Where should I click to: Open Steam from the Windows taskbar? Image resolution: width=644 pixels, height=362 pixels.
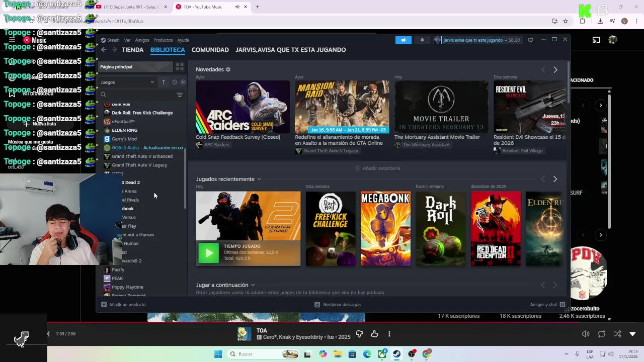coord(397,354)
